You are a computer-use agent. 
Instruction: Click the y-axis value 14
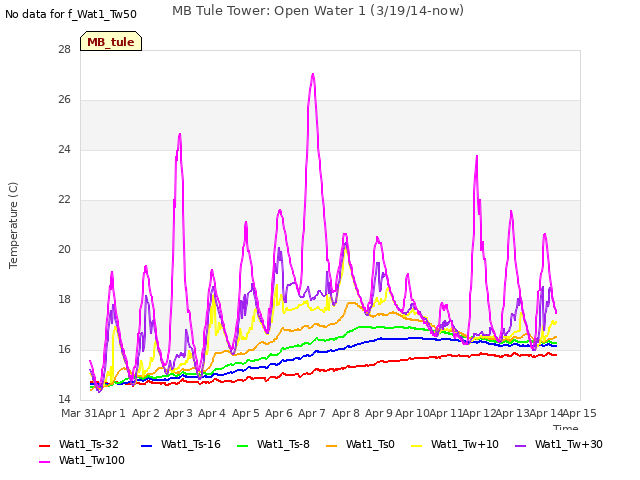click(64, 399)
